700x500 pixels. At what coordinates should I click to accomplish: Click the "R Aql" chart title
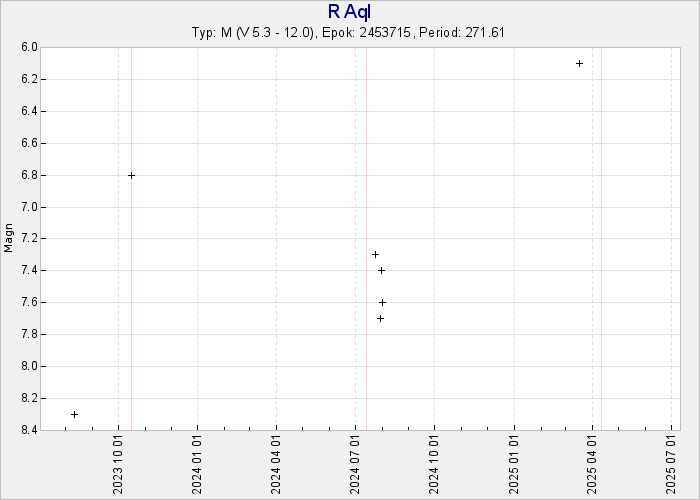click(x=348, y=11)
